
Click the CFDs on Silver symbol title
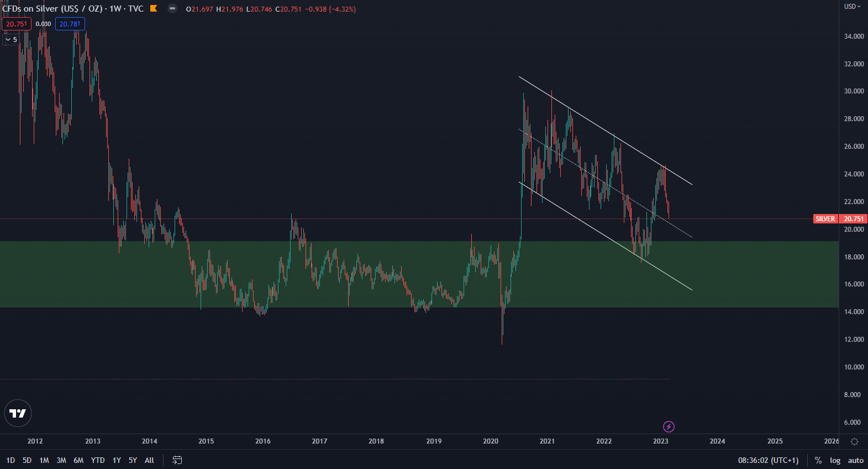[52, 9]
